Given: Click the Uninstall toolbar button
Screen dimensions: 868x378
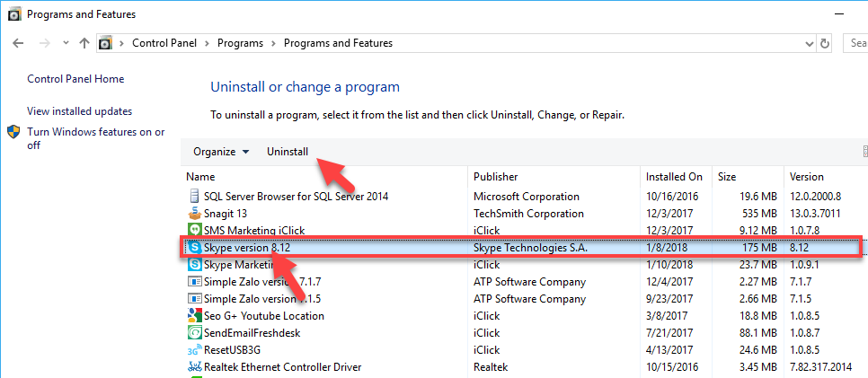Looking at the screenshot, I should pos(288,152).
